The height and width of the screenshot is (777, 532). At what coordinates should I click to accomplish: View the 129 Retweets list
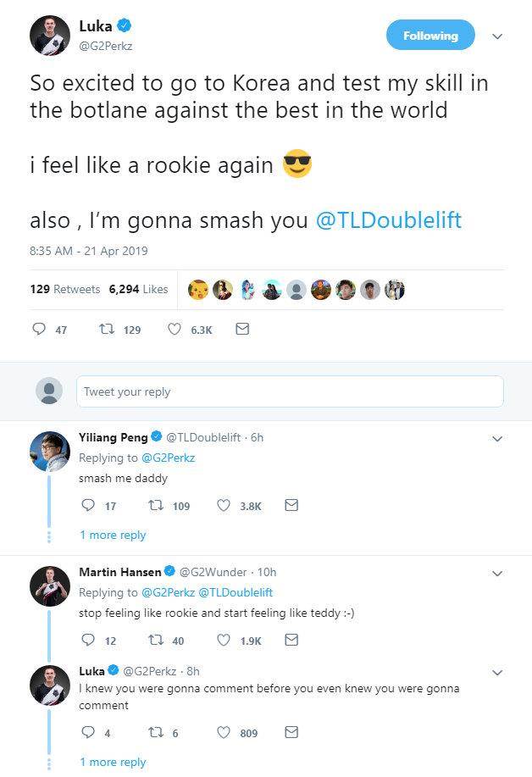pos(65,289)
